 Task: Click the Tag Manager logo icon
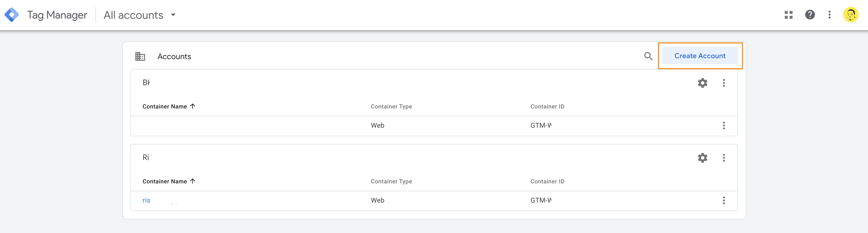(12, 15)
